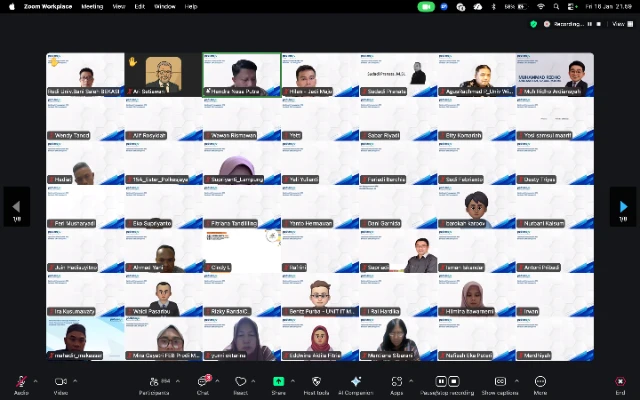Click the Yuli Yulianti name label
Viewport: 640px width, 400px height.
coord(301,180)
